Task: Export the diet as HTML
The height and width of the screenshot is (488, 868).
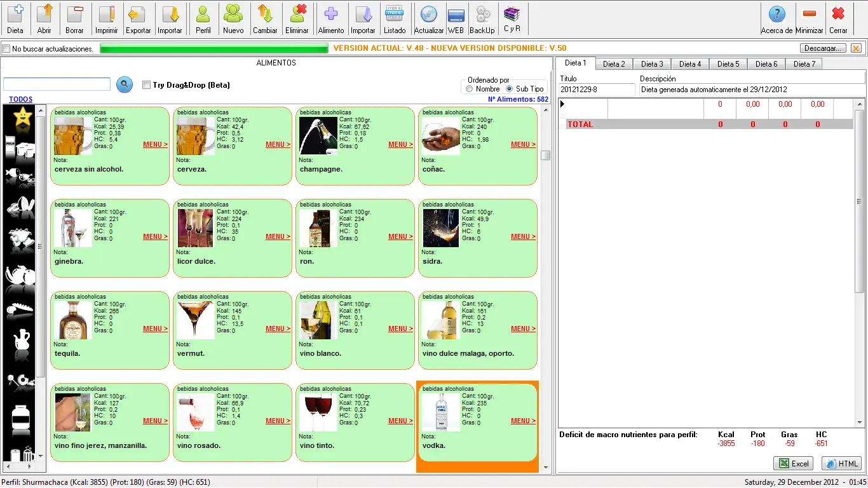Action: [x=841, y=464]
